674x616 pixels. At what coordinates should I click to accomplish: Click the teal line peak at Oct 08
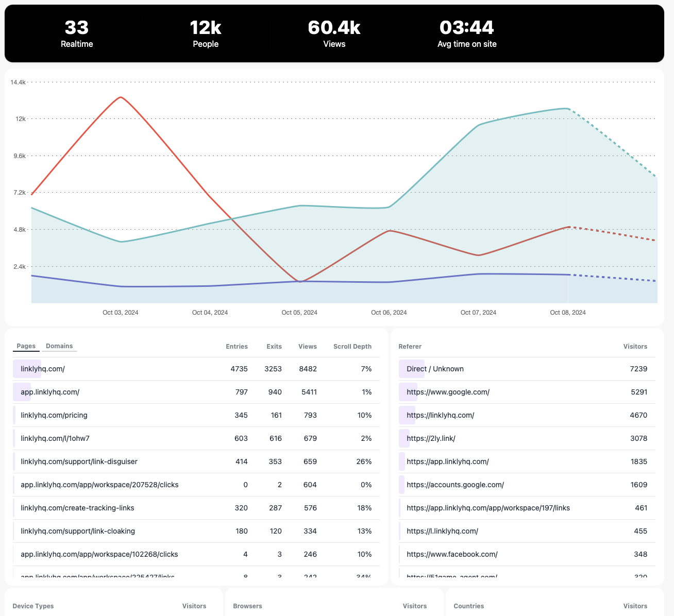pyautogui.click(x=568, y=109)
